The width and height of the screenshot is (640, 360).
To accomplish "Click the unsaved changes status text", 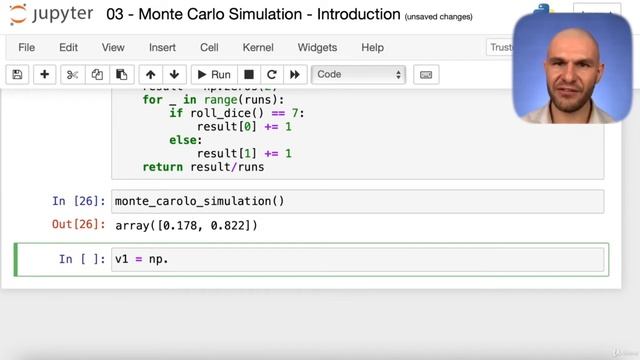I will point(438,17).
